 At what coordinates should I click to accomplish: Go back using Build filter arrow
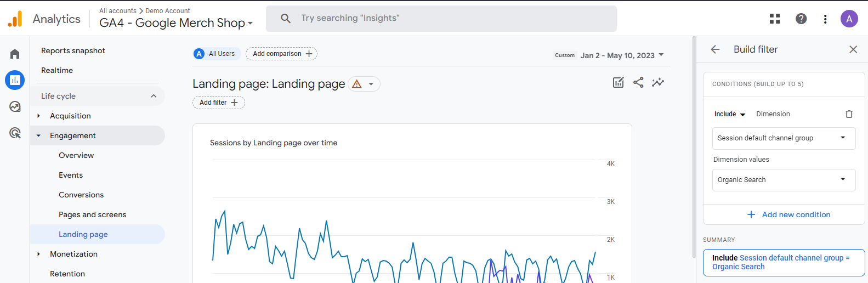pyautogui.click(x=715, y=49)
